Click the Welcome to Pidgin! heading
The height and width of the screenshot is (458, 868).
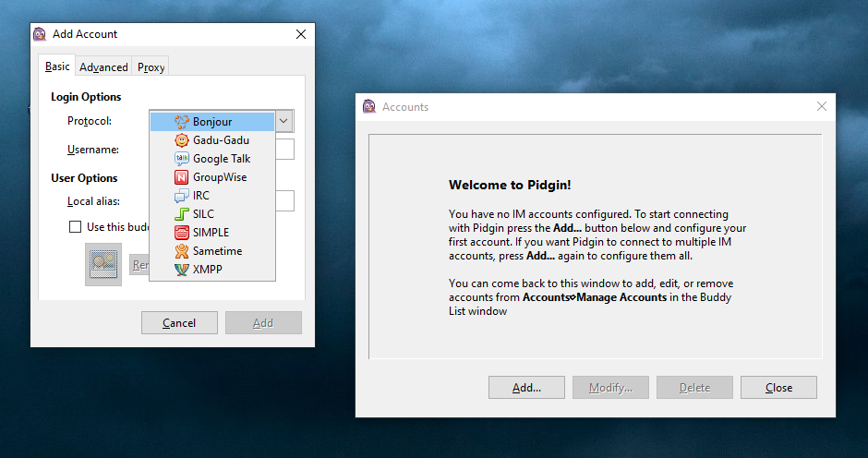510,185
